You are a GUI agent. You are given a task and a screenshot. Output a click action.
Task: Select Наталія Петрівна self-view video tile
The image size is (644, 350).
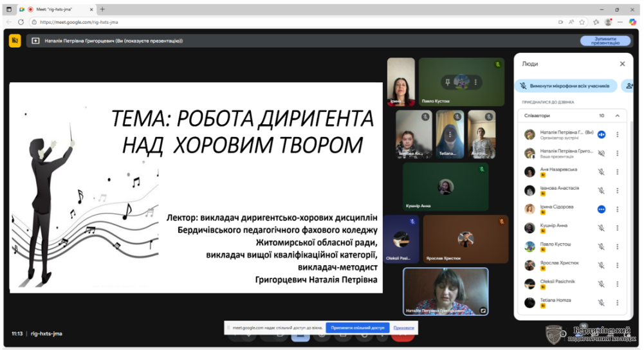[x=445, y=291]
